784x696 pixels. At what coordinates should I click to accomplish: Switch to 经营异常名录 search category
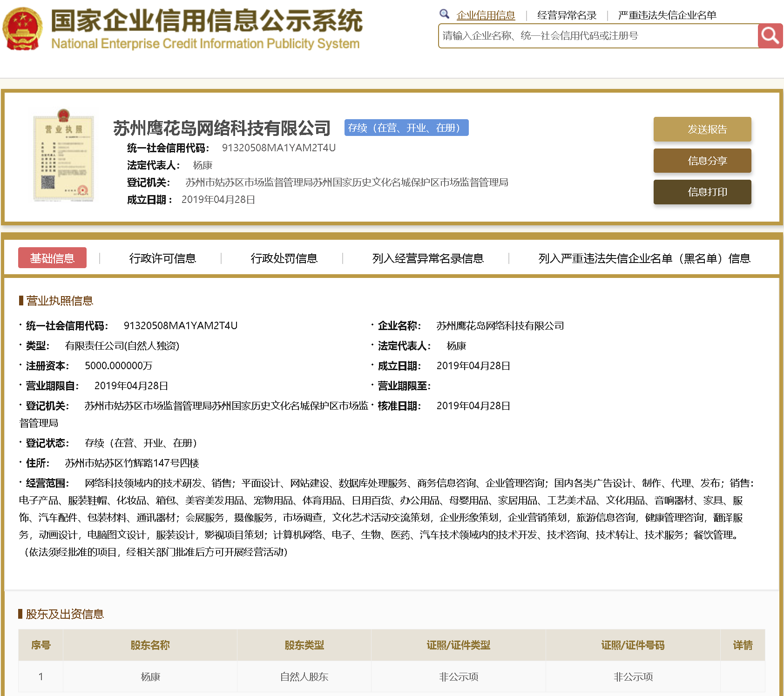pyautogui.click(x=567, y=15)
